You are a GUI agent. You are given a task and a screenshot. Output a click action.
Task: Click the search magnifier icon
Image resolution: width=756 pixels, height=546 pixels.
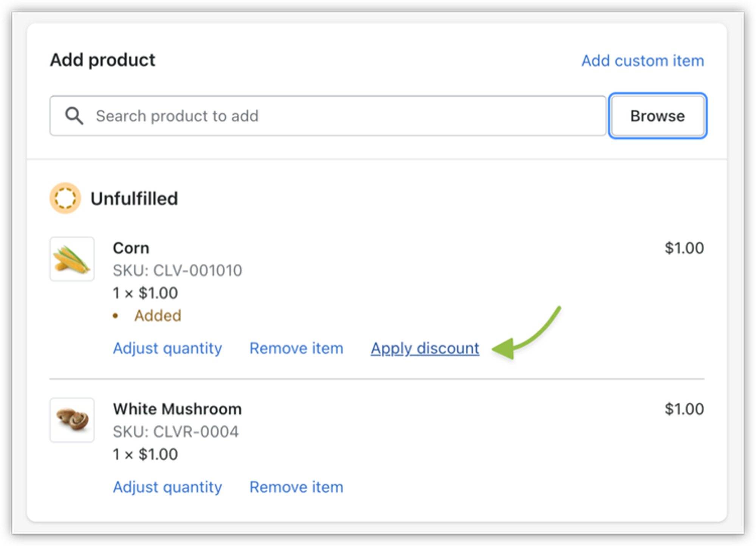point(74,116)
